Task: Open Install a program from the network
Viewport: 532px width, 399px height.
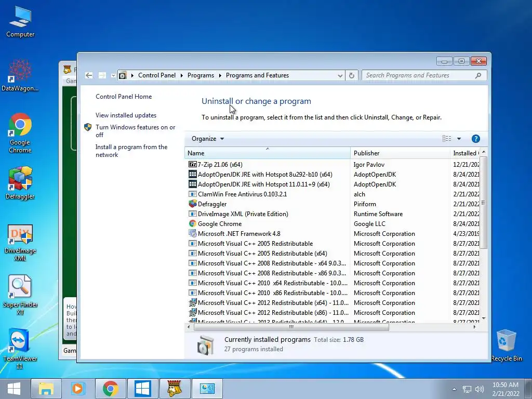Action: (x=131, y=151)
